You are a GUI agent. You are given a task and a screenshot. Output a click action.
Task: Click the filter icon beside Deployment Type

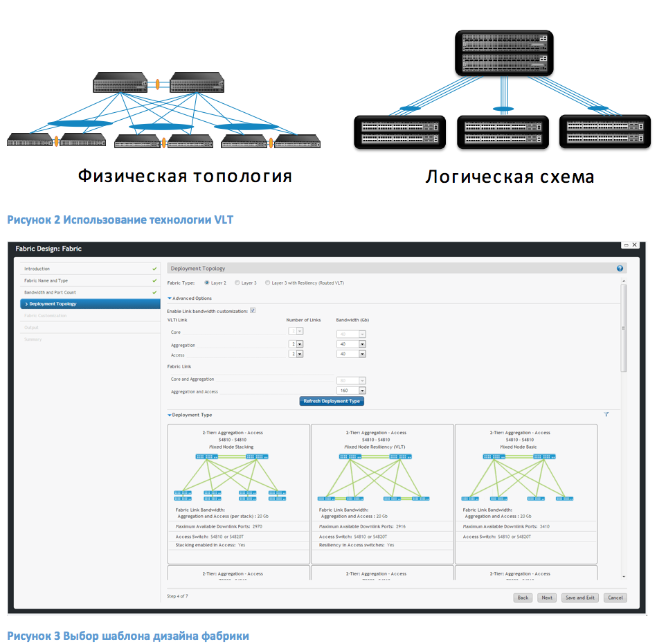pyautogui.click(x=606, y=413)
